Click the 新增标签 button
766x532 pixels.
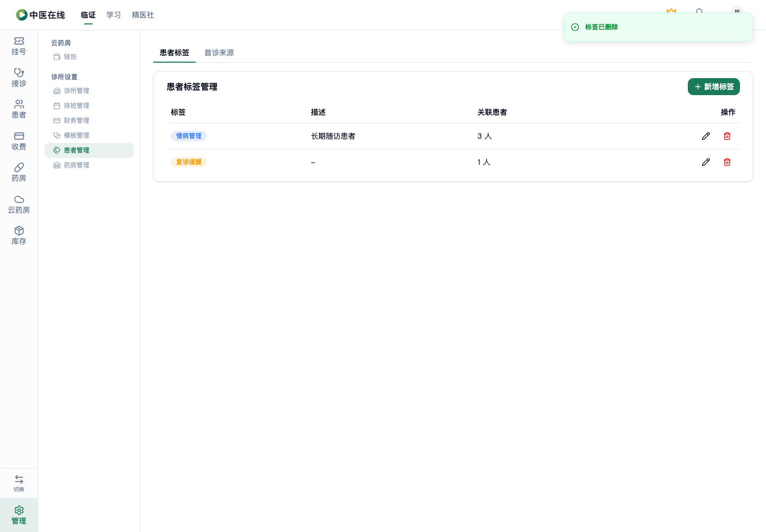pos(714,87)
